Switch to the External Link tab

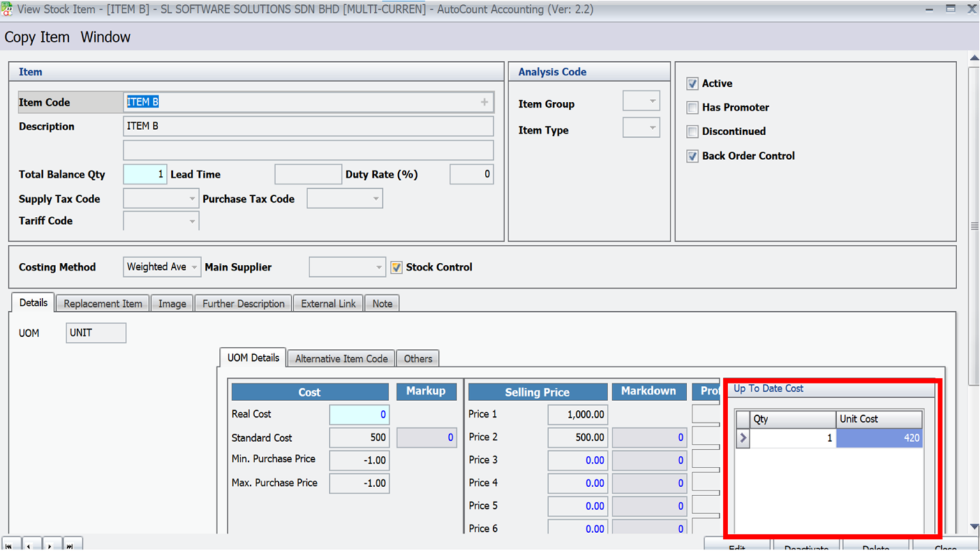tap(328, 304)
